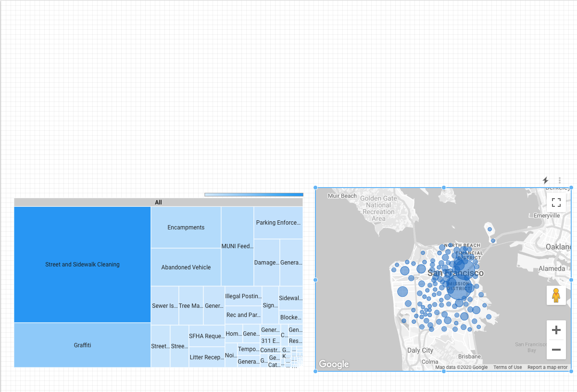Click the treemap blue gradient legend
Viewport: 577px width, 392px height.
tap(253, 195)
